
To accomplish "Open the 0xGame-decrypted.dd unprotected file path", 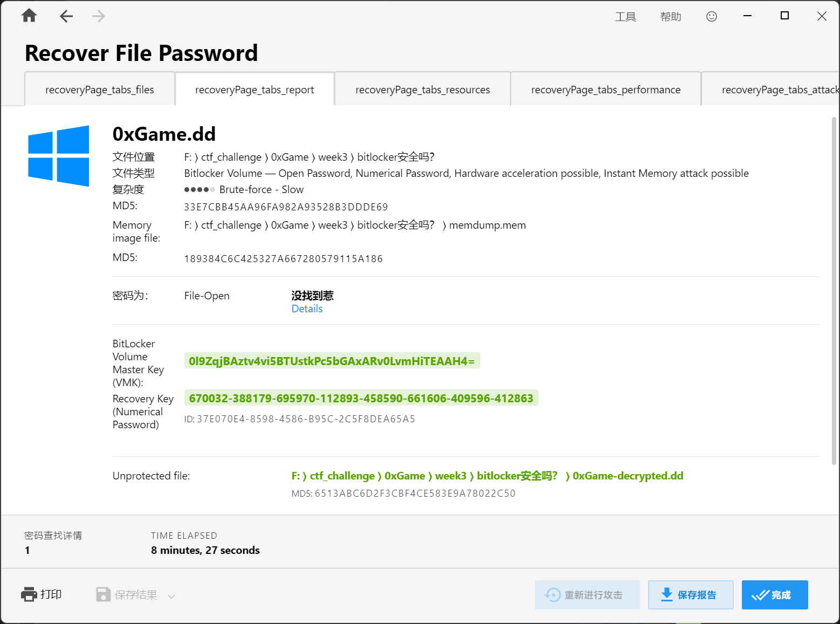I will point(487,476).
